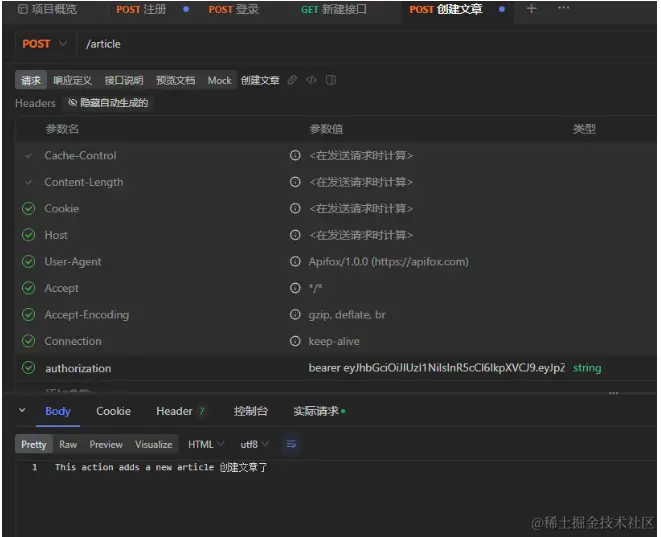Toggle the authorization header checkbox
661x537 pixels.
pyautogui.click(x=29, y=368)
